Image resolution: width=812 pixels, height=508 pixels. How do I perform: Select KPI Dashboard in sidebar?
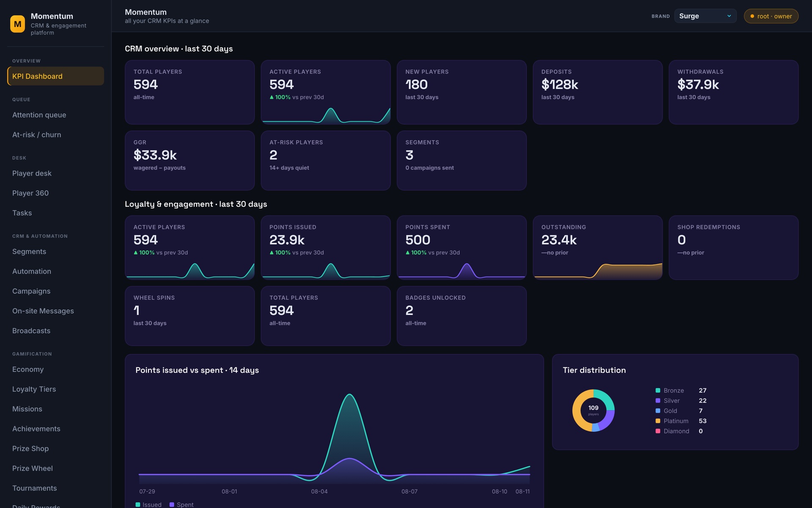(55, 76)
